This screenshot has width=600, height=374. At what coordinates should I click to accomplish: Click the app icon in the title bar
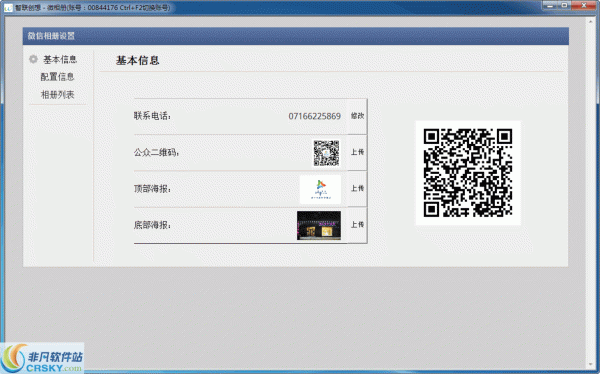pyautogui.click(x=8, y=8)
